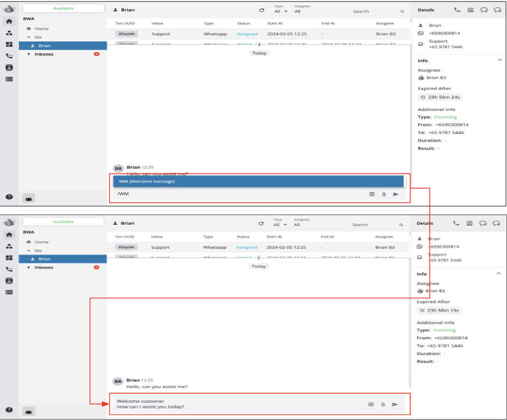Screen dimensions: 507x420
Task: Open contacts sidebar icon in Welcome customer window
Action: coord(9,281)
